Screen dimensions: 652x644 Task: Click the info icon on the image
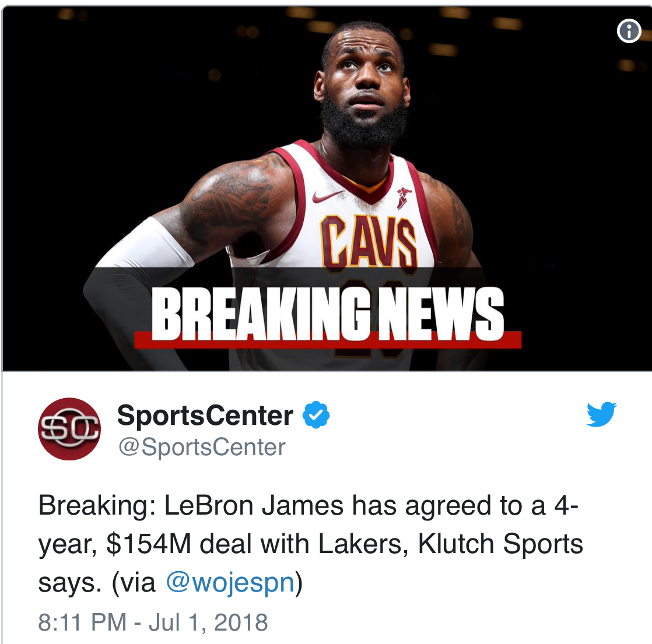click(629, 31)
